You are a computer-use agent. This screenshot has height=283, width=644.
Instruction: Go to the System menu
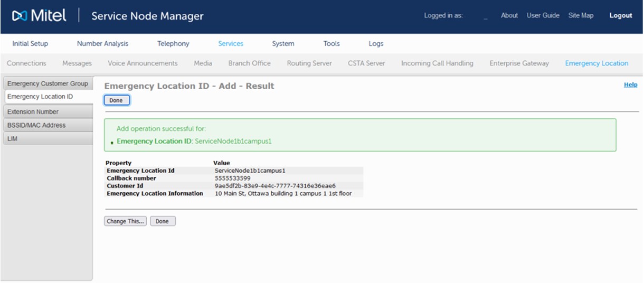283,44
